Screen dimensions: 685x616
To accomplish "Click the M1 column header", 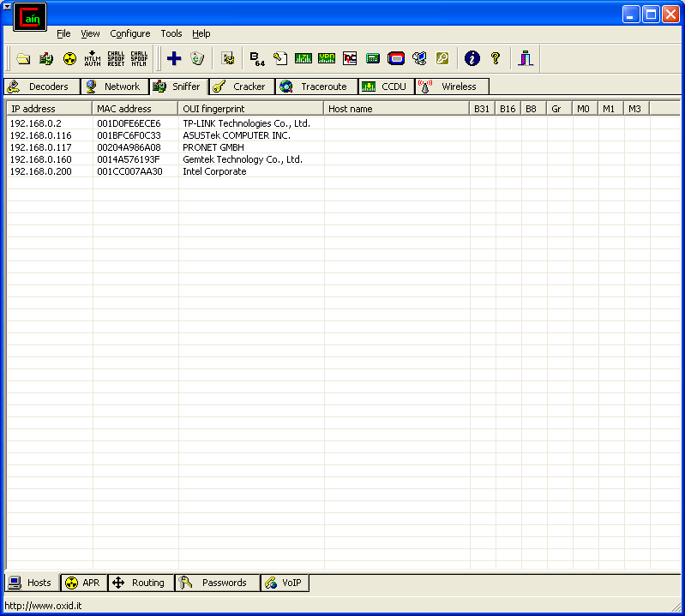I will coord(610,109).
